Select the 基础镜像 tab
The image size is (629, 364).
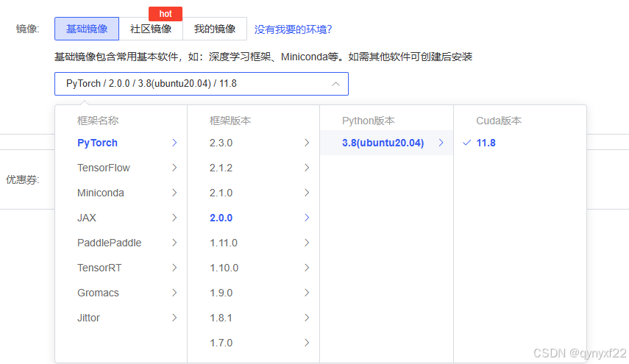tap(87, 29)
